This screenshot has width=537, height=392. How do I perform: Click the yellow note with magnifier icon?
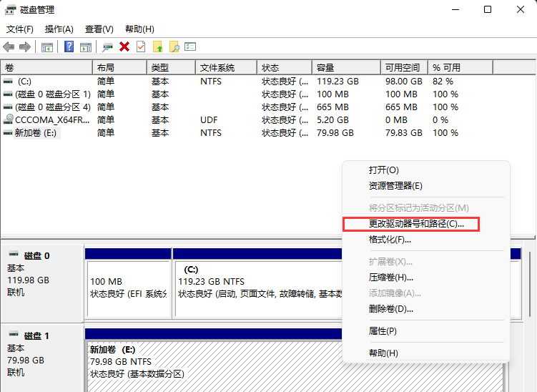(174, 46)
